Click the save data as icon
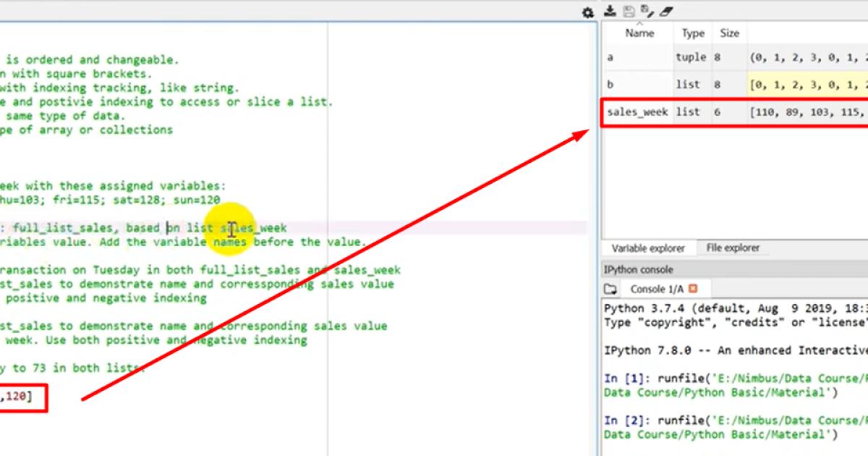Screen dimensions: 868x456 (644, 10)
